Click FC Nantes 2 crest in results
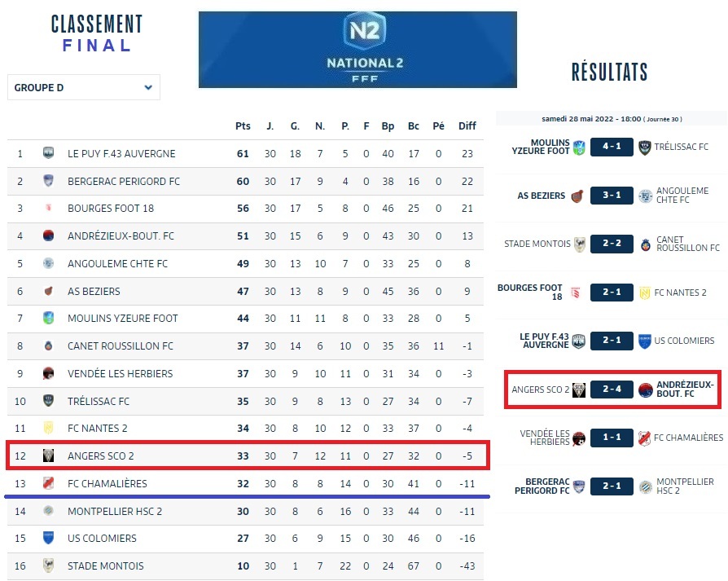Screen dimensions: 728x581 pos(645,293)
